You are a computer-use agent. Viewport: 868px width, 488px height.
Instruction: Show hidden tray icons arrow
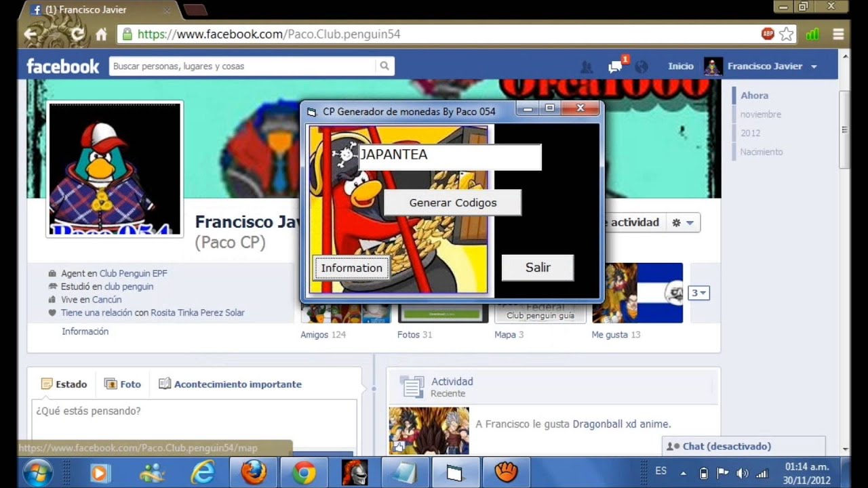click(684, 473)
